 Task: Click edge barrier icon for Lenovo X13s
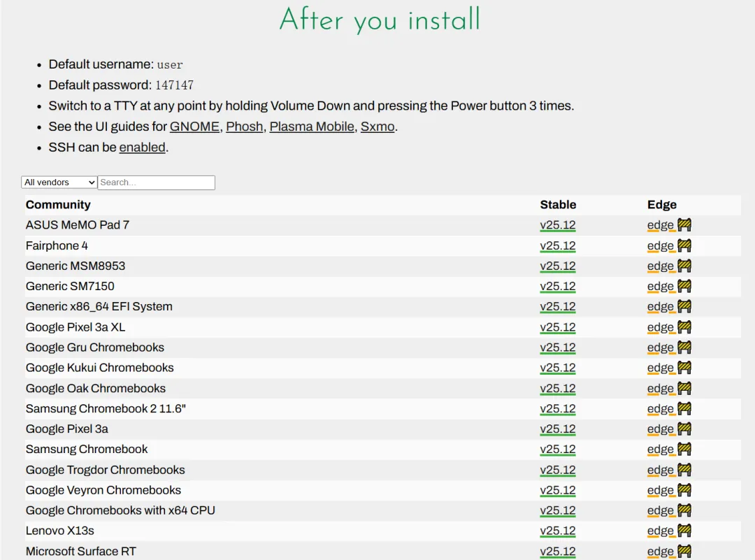pyautogui.click(x=684, y=530)
